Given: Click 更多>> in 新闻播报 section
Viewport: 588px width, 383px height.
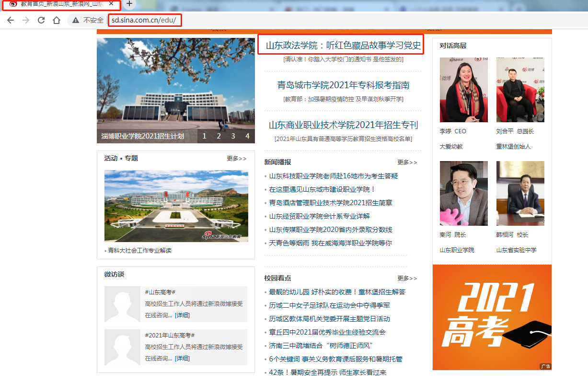Looking at the screenshot, I should (x=407, y=162).
